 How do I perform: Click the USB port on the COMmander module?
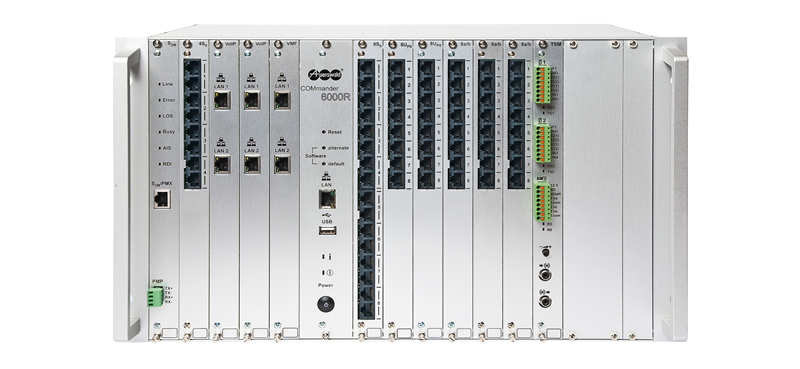point(328,231)
